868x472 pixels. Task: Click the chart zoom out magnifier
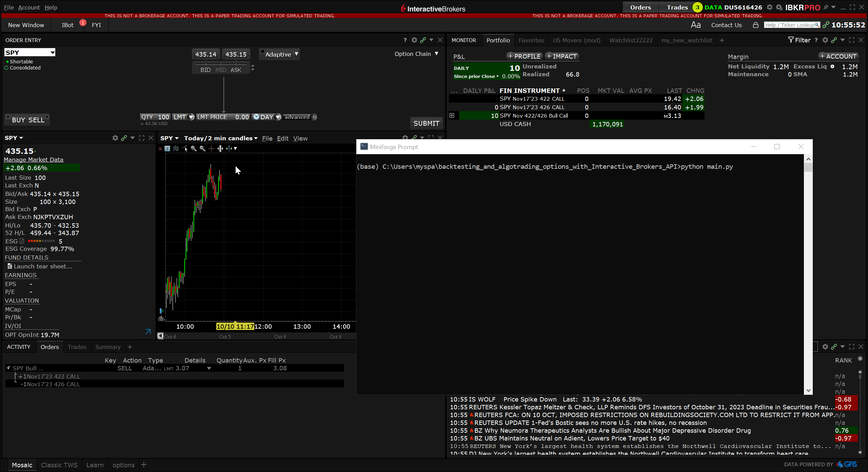[x=202, y=148]
